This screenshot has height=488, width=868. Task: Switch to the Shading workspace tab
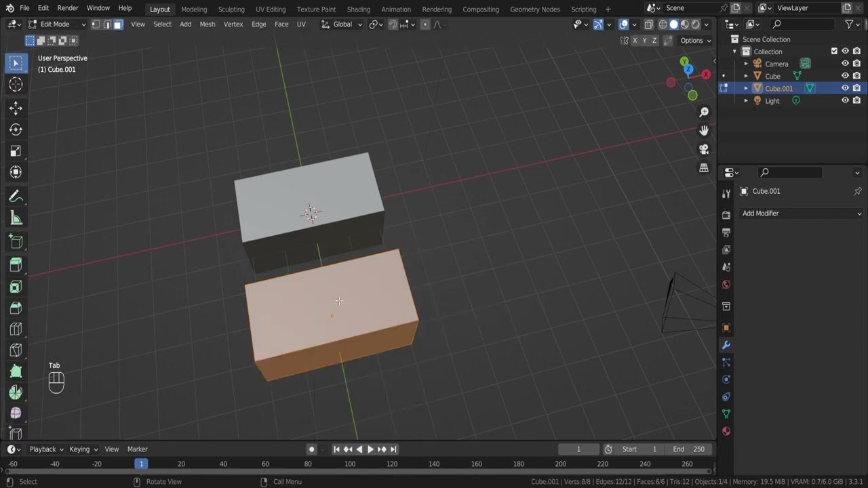click(358, 9)
